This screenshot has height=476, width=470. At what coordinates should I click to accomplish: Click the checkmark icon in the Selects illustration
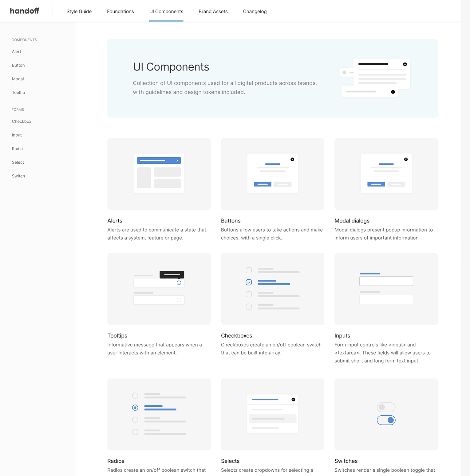click(x=293, y=399)
